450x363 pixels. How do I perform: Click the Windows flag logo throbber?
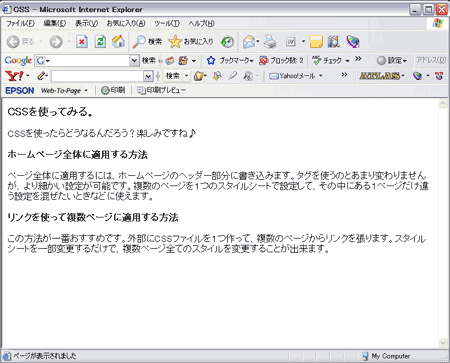(x=438, y=23)
